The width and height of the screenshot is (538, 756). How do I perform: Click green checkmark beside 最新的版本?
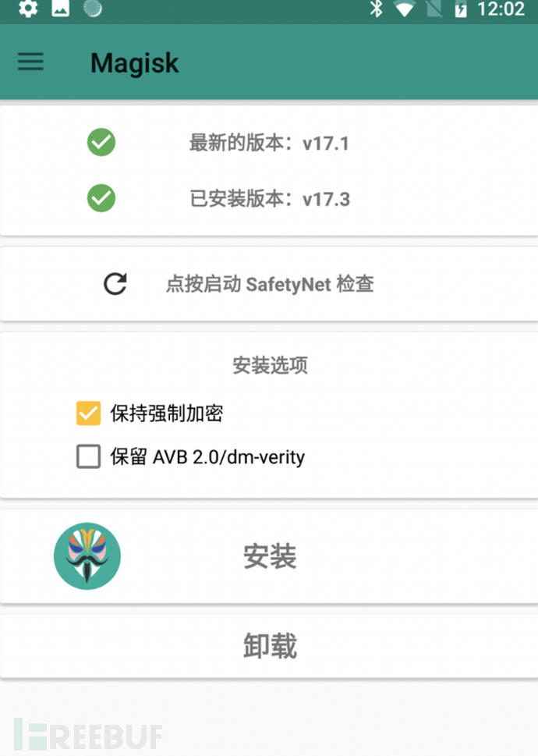tap(101, 142)
